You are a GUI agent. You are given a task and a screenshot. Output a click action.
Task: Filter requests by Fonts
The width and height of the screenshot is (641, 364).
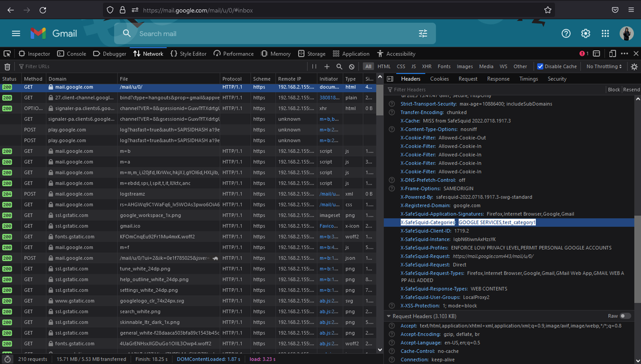pos(444,66)
